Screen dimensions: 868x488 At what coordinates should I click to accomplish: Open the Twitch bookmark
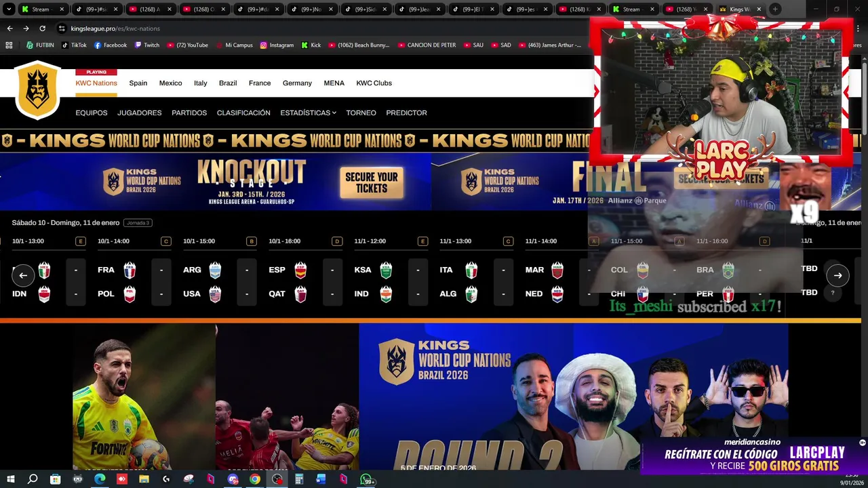tap(147, 45)
